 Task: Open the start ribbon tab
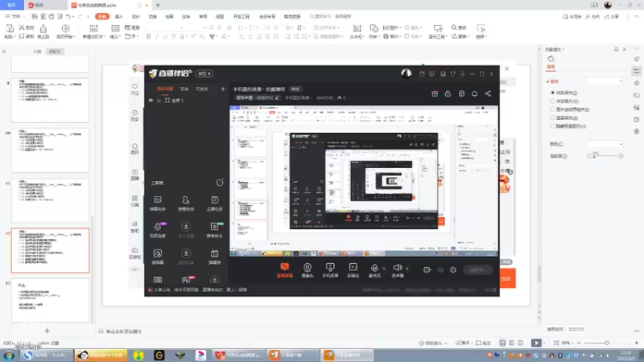click(x=102, y=16)
